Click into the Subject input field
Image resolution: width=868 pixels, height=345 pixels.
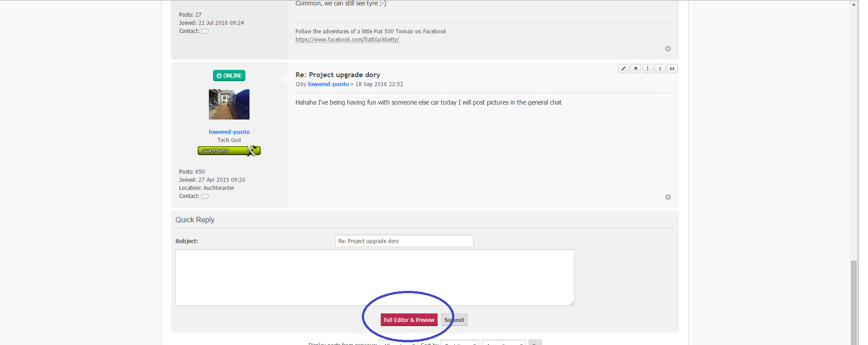[404, 241]
